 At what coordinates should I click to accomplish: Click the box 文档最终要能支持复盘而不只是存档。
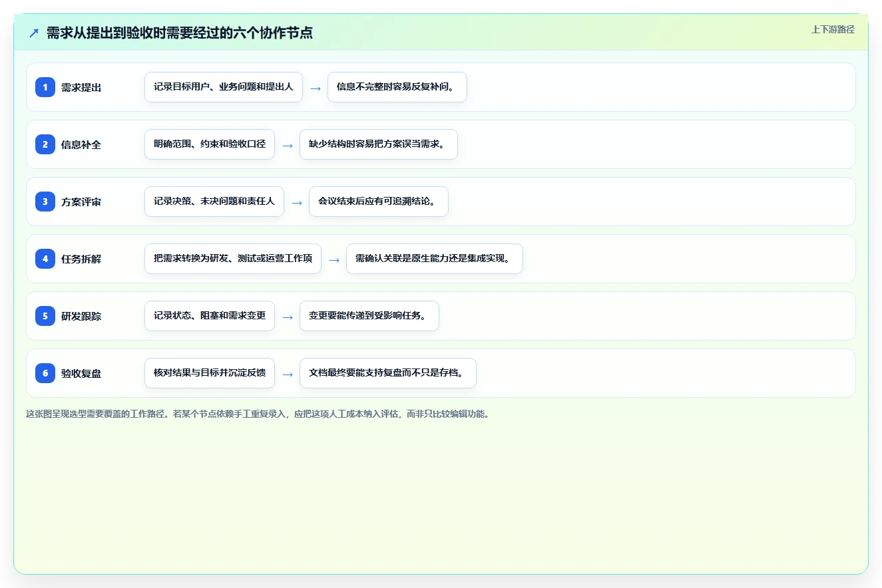(388, 373)
